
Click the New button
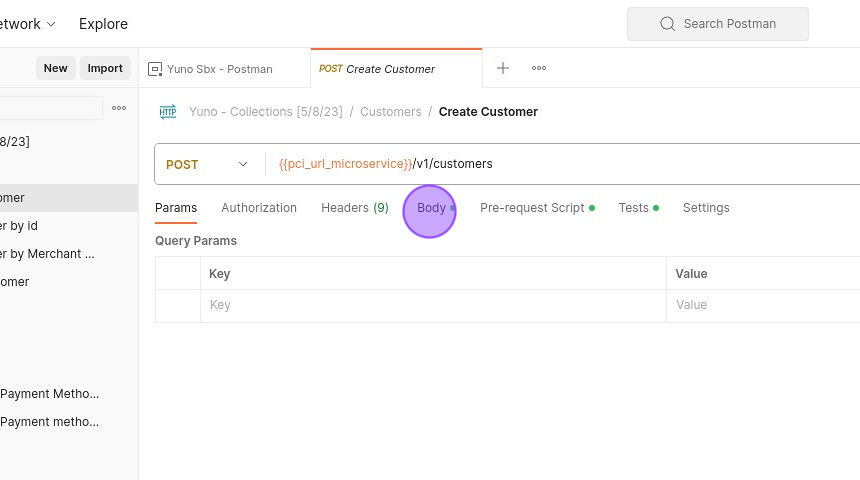point(55,68)
